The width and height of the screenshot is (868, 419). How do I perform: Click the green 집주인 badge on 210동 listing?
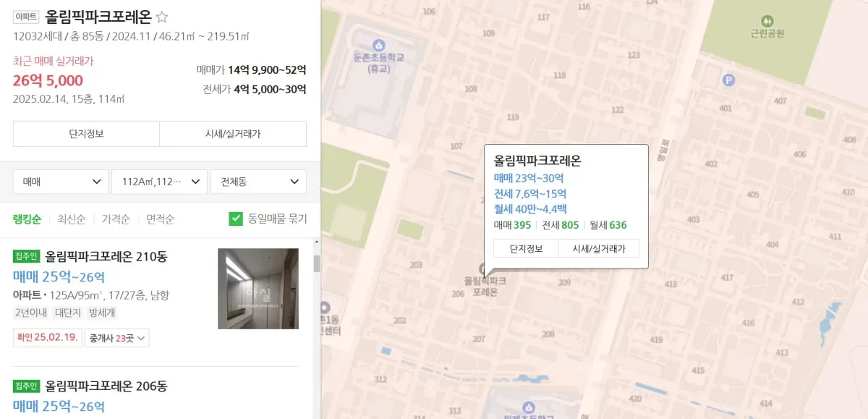pos(27,255)
